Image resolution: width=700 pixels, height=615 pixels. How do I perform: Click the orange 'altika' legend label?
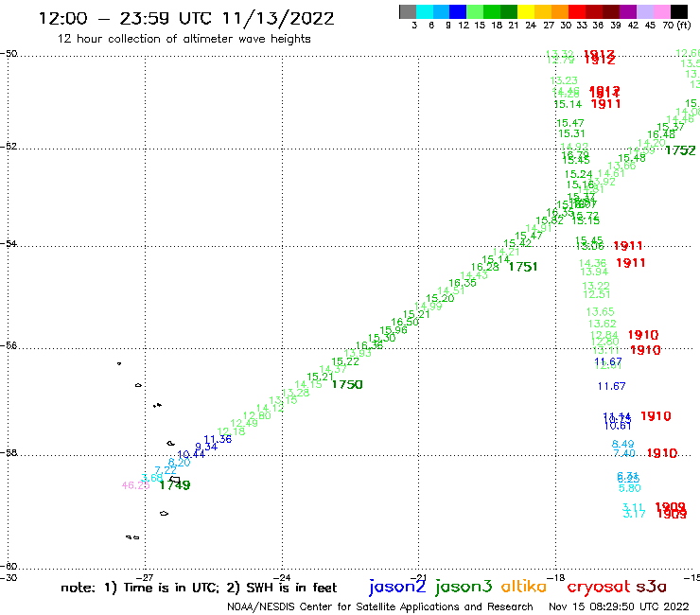tap(524, 586)
